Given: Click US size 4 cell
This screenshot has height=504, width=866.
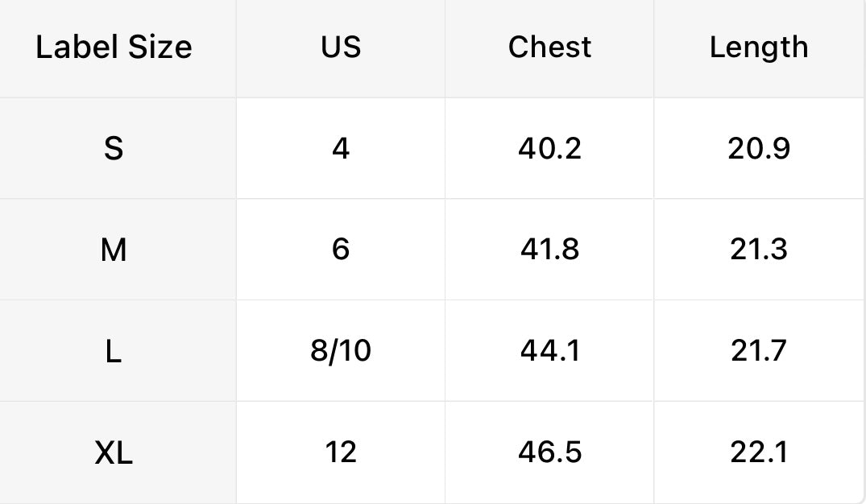Looking at the screenshot, I should tap(341, 149).
